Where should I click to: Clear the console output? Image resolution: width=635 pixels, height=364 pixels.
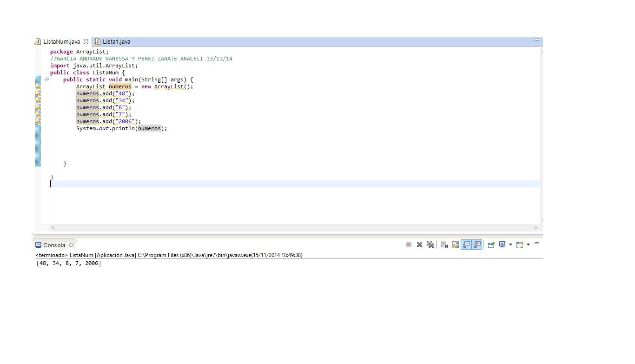[x=444, y=245]
